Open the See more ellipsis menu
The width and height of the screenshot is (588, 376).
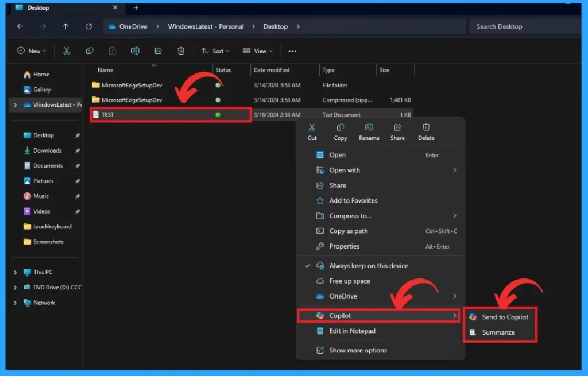point(292,51)
